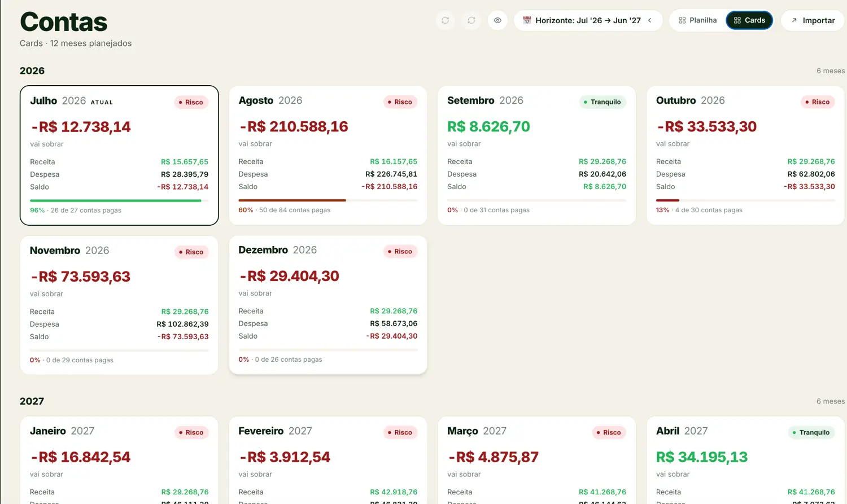Open the Janeiro 2027 card title
847x504 pixels.
tap(62, 431)
